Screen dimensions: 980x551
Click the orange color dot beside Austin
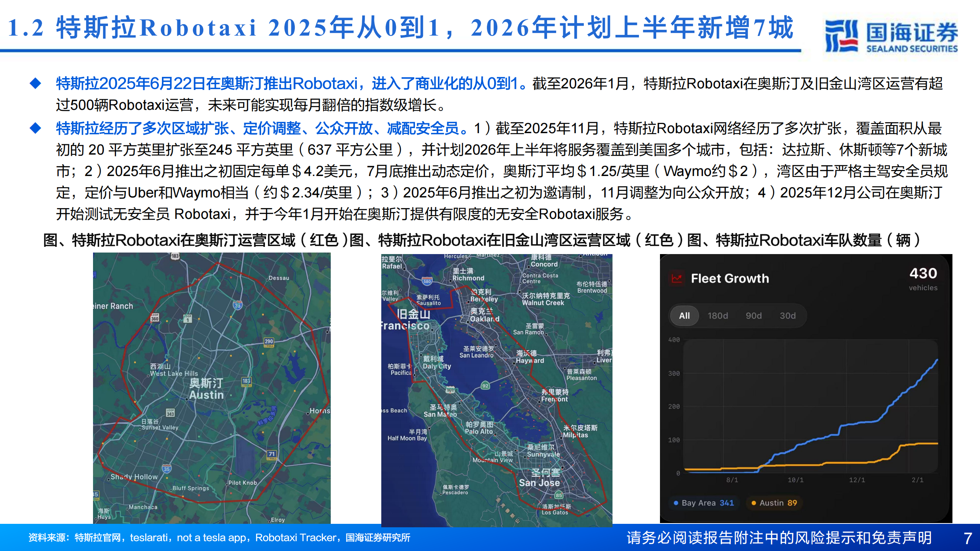(754, 503)
